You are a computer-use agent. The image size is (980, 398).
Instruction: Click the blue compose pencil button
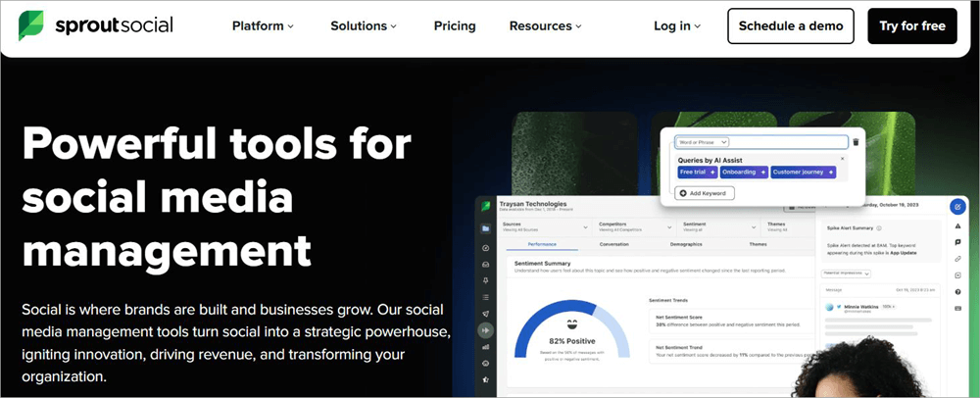(x=957, y=206)
